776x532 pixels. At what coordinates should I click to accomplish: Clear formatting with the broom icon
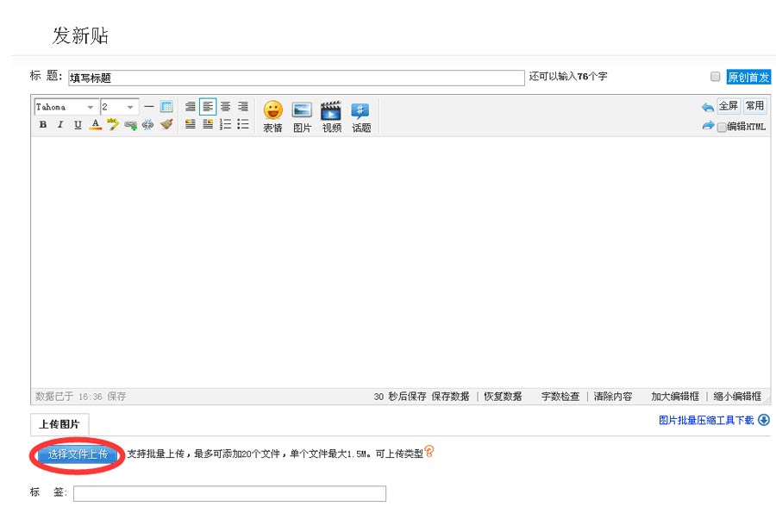[x=166, y=124]
